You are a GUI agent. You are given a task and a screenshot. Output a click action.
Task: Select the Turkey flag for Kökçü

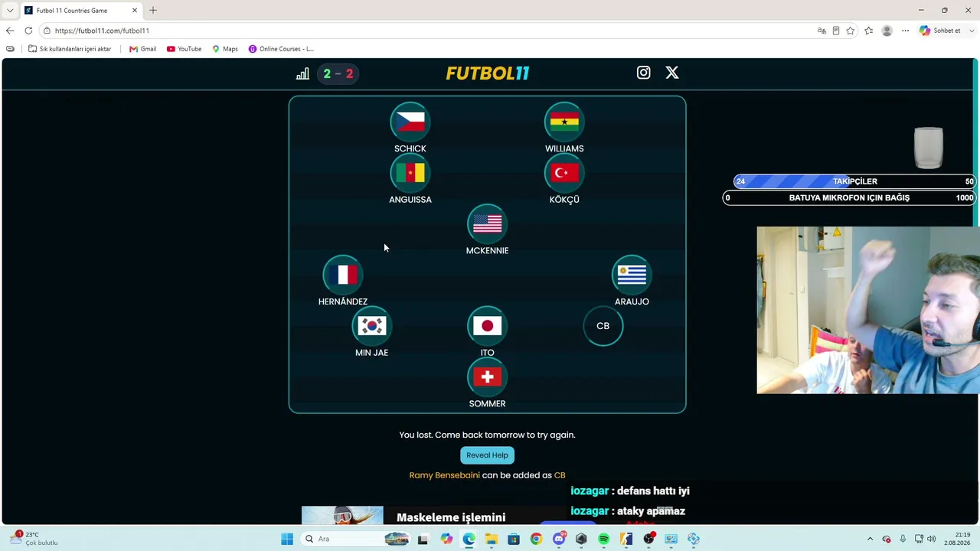click(564, 172)
